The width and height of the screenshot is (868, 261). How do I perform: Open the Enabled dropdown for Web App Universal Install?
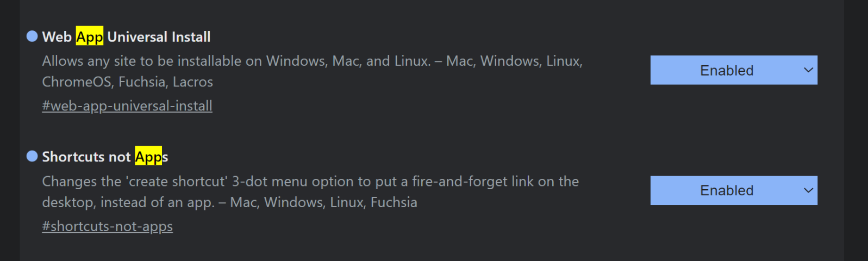click(734, 70)
